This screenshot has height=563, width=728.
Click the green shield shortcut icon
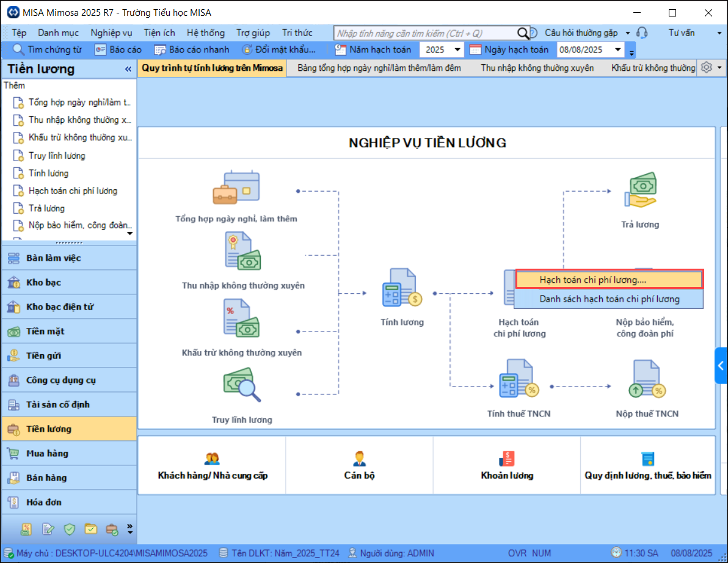[70, 529]
